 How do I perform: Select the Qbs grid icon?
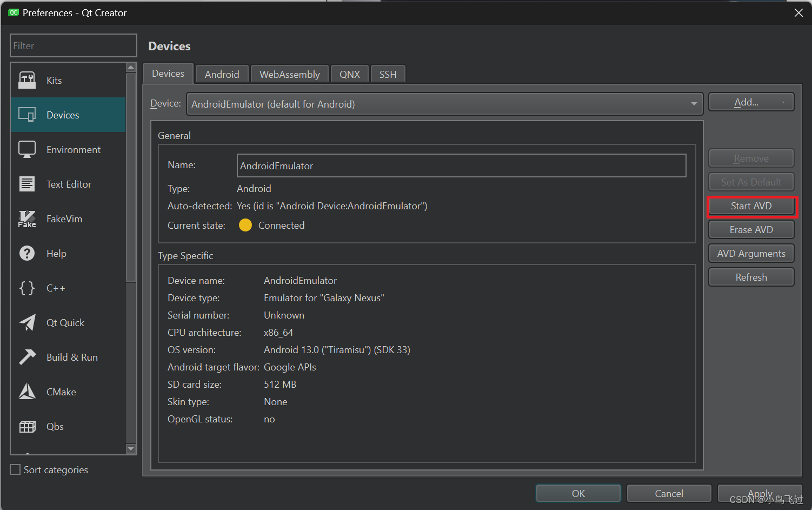point(27,426)
